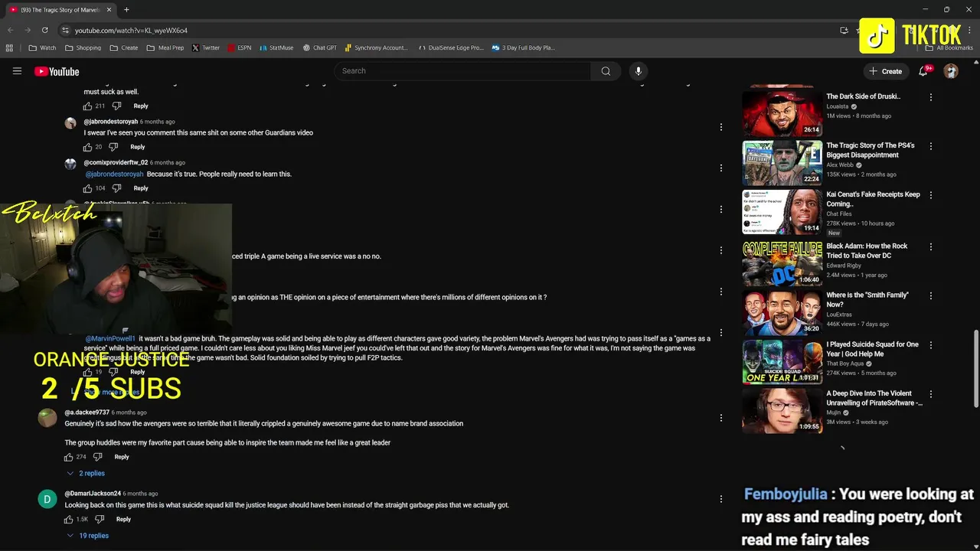Reply to @a.dackee9737's comment
This screenshot has height=551, width=980.
click(122, 457)
